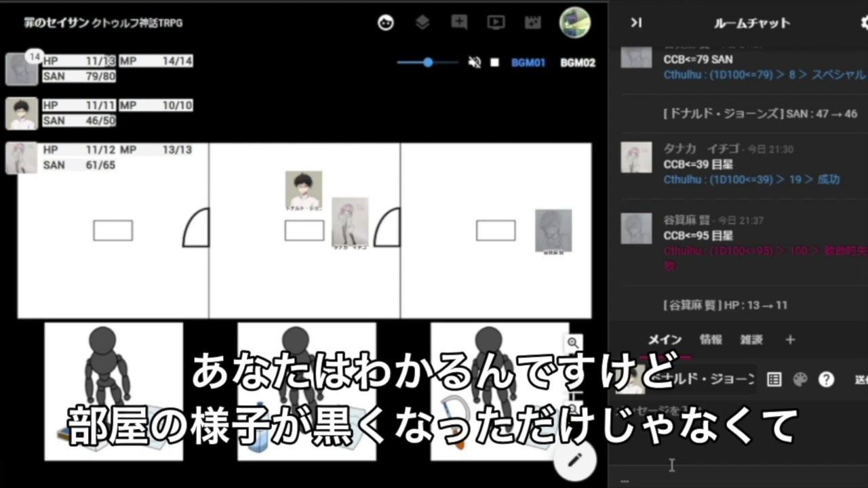Click the HP 11/12 status value
The image size is (868, 488).
79,149
